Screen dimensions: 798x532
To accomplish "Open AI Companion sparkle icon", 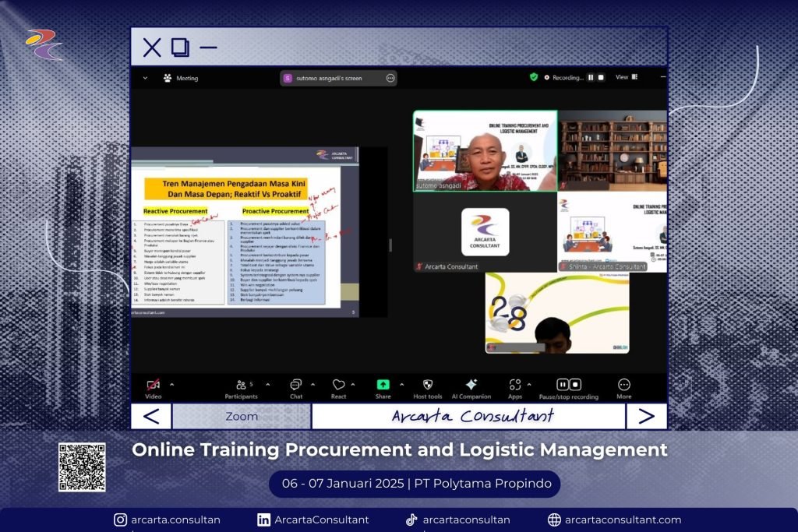I will click(x=471, y=385).
